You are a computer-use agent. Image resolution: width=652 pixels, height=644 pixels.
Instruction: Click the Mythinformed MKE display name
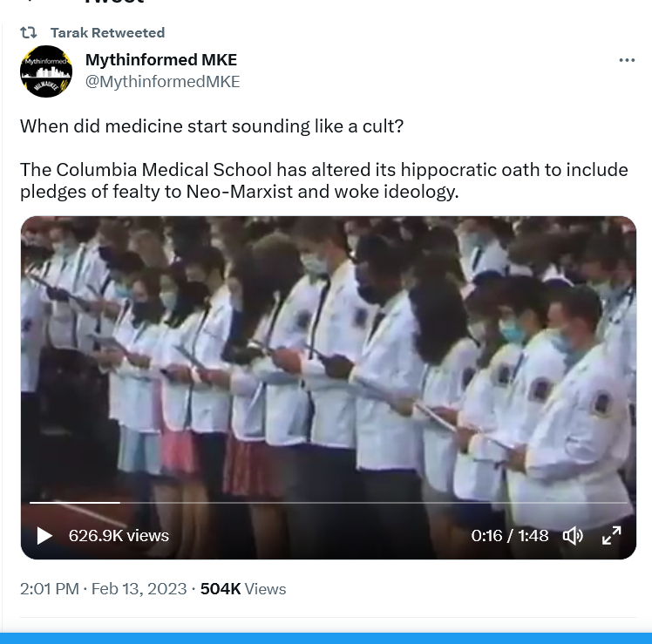click(161, 60)
